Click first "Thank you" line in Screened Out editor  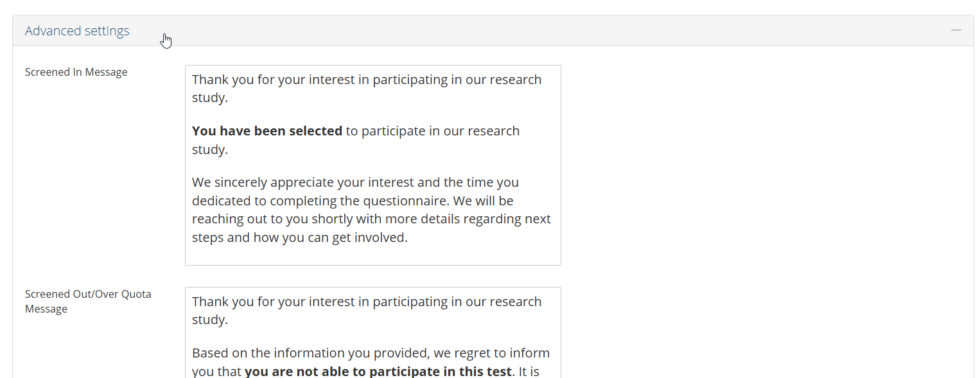point(366,302)
